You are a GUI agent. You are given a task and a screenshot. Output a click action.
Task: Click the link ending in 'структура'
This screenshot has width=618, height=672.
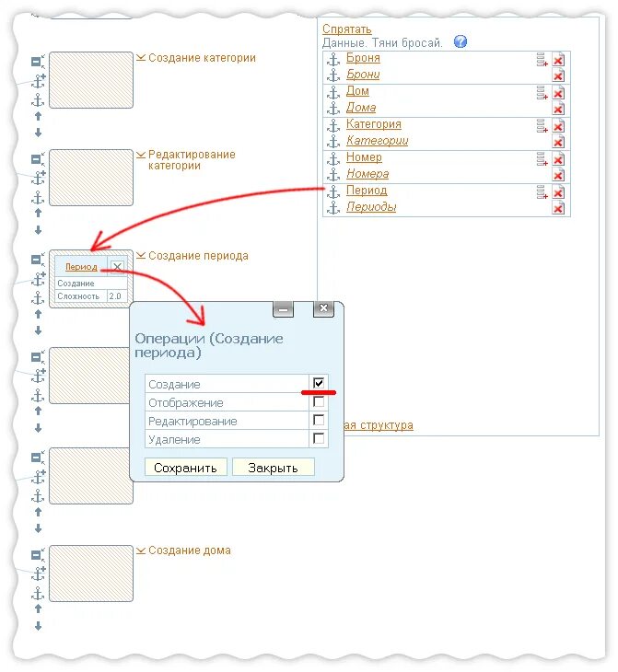coord(379,425)
